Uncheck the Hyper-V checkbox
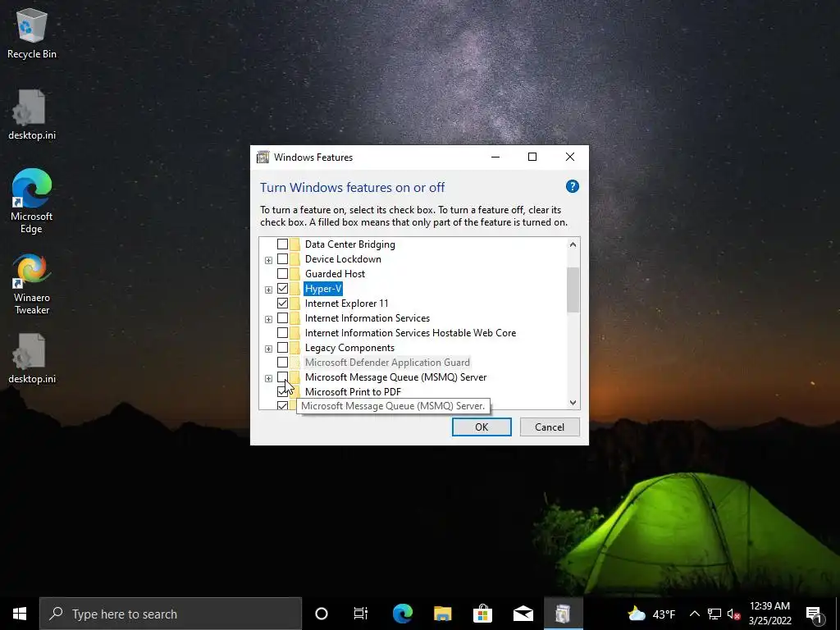 pyautogui.click(x=282, y=289)
